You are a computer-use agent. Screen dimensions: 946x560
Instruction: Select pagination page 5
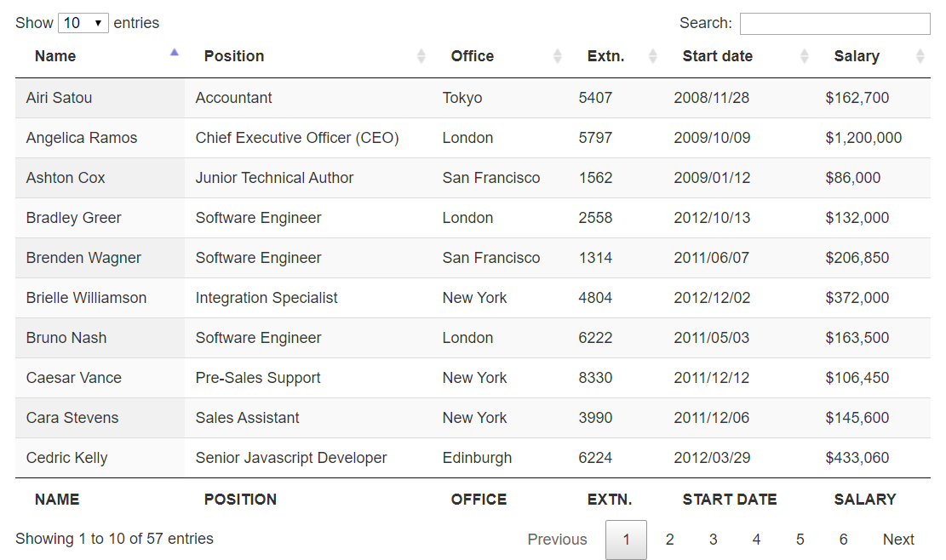click(800, 540)
